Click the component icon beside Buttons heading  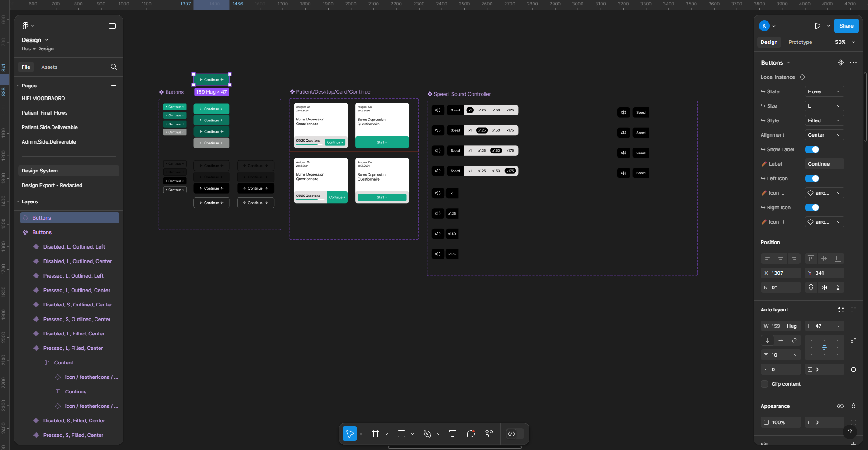tap(840, 62)
